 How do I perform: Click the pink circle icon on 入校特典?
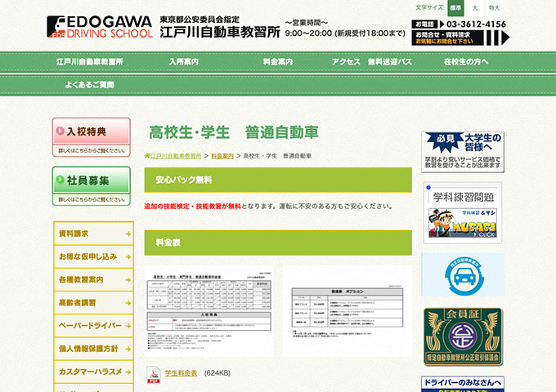(x=60, y=131)
